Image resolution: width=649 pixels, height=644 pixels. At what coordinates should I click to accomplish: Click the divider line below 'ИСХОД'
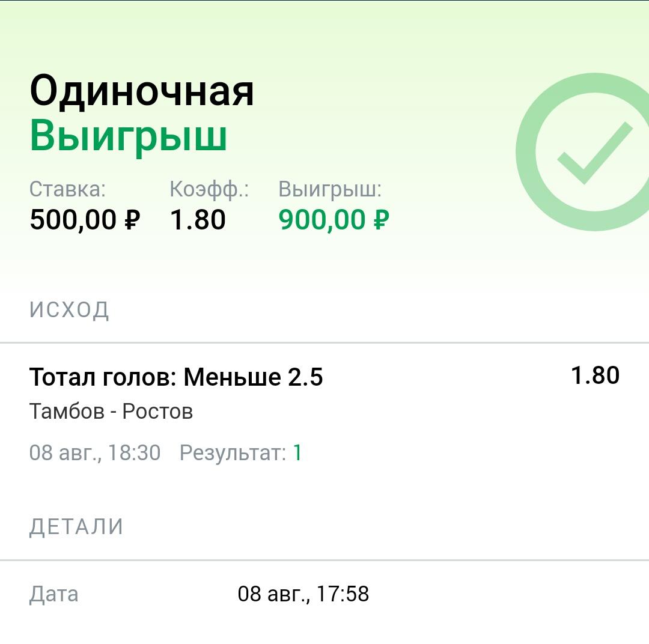pos(324,342)
